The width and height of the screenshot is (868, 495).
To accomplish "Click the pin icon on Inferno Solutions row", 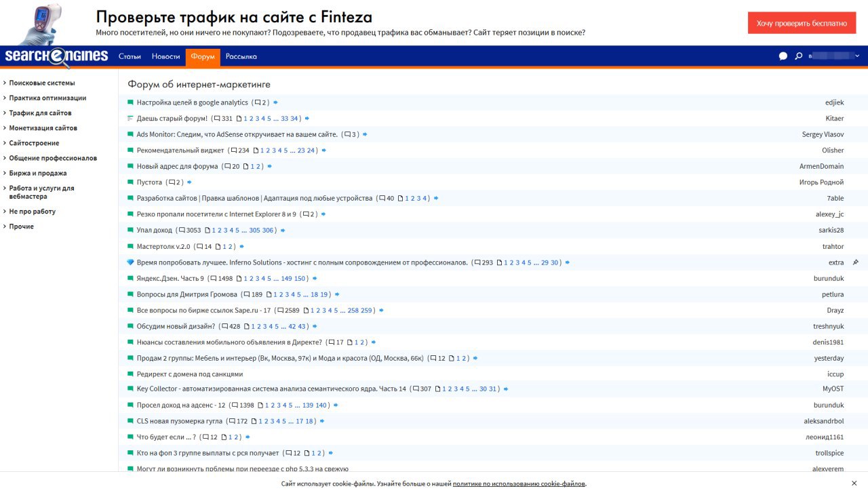I will tap(856, 262).
